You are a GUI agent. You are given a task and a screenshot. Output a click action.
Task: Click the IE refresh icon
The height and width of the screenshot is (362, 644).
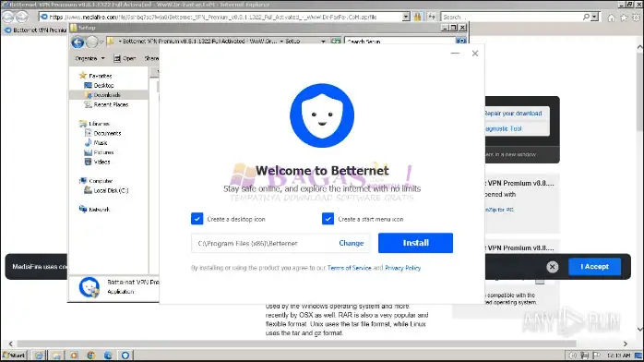click(x=431, y=17)
